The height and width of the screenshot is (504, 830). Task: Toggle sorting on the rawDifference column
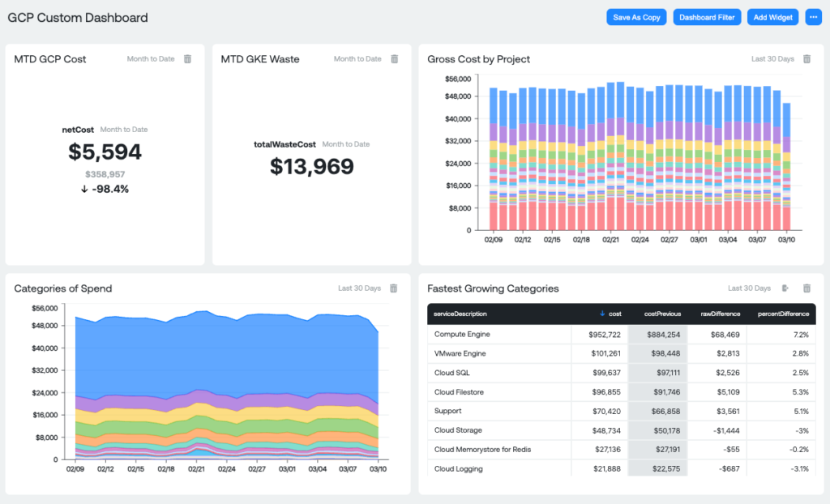pyautogui.click(x=720, y=314)
